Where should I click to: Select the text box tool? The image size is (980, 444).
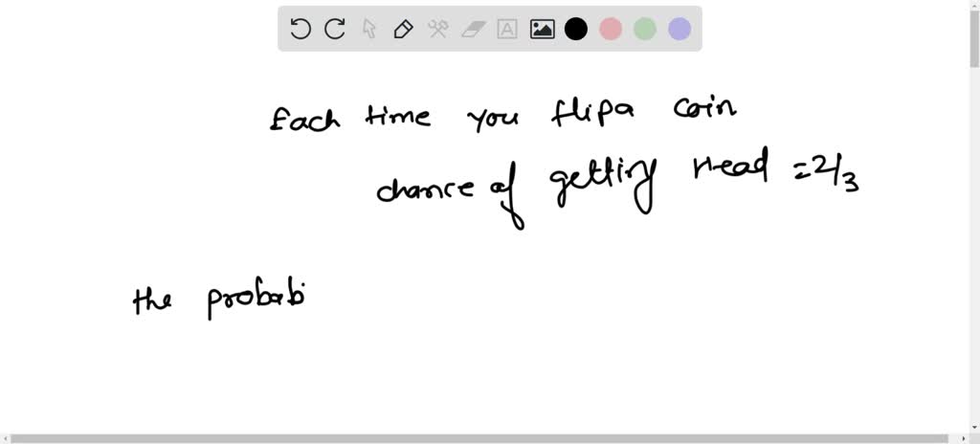(x=507, y=29)
